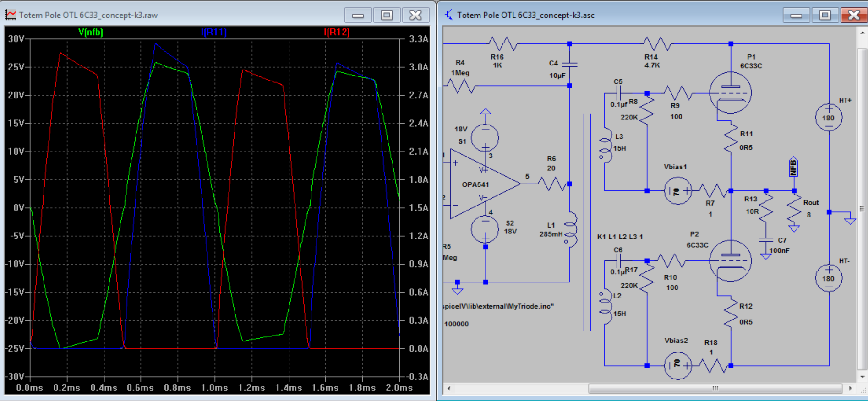
Task: Select the R17 220K resistor
Action: pos(647,277)
